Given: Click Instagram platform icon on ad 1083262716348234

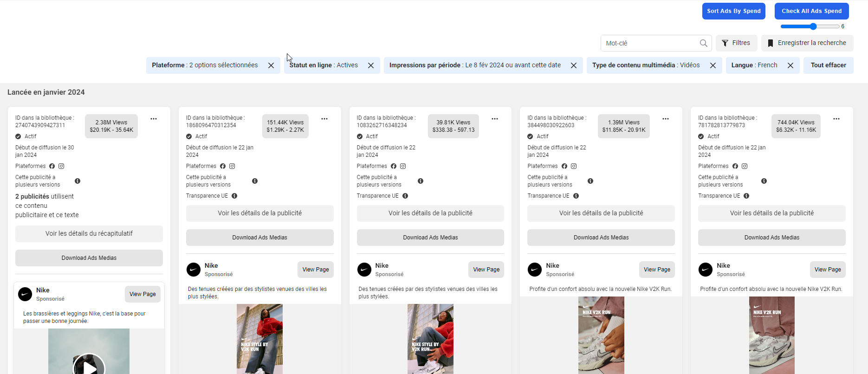Looking at the screenshot, I should (403, 166).
